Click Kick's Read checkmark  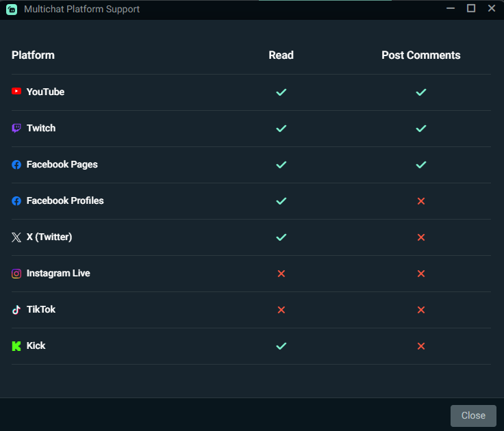(281, 346)
